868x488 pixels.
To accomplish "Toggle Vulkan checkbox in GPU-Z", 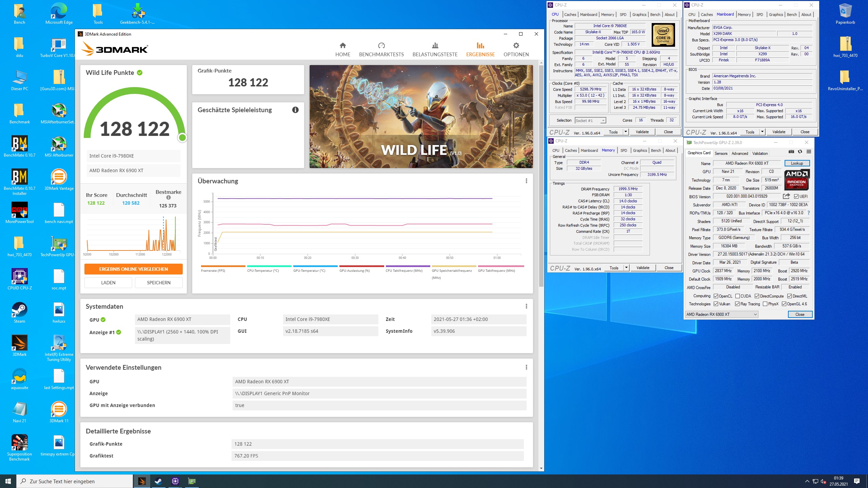I will pyautogui.click(x=716, y=304).
